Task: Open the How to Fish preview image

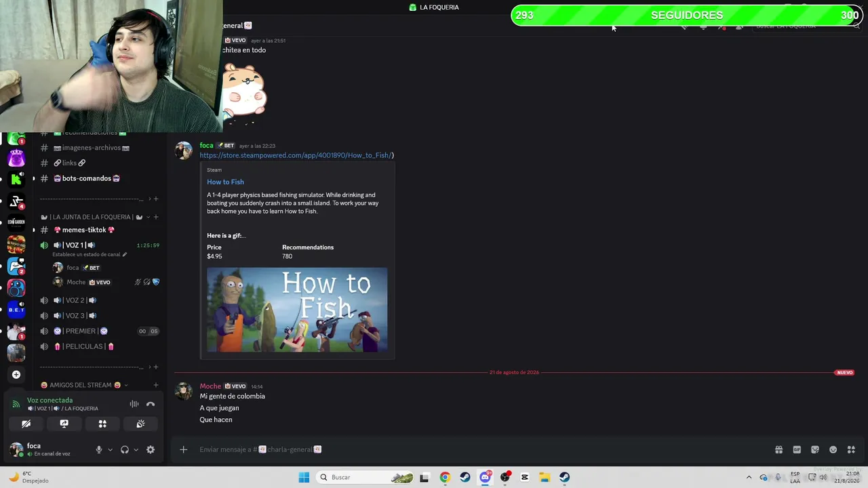Action: click(297, 310)
